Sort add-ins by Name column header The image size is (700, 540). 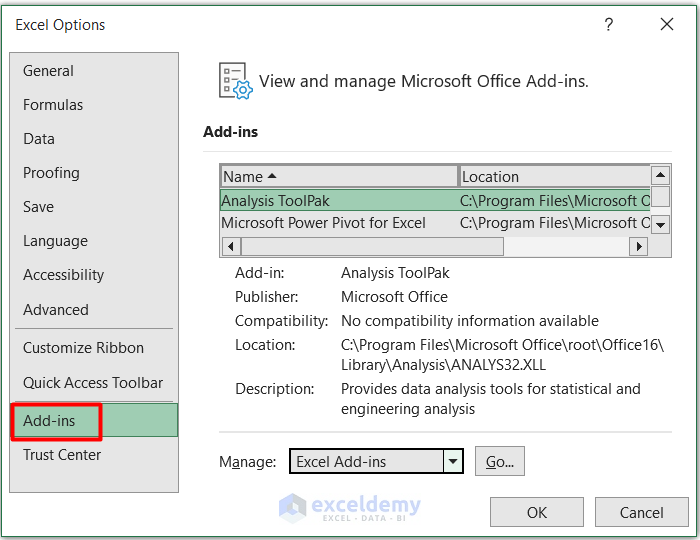[x=338, y=177]
